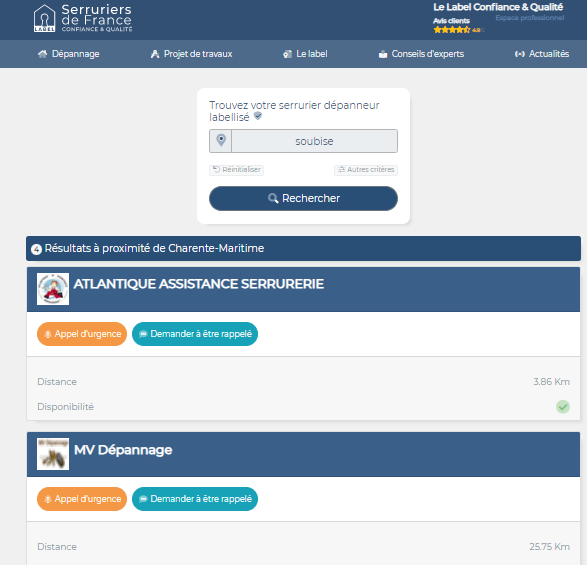The width and height of the screenshot is (587, 565).
Task: Click Demander à être rappelé for Atlantique
Action: [x=195, y=334]
